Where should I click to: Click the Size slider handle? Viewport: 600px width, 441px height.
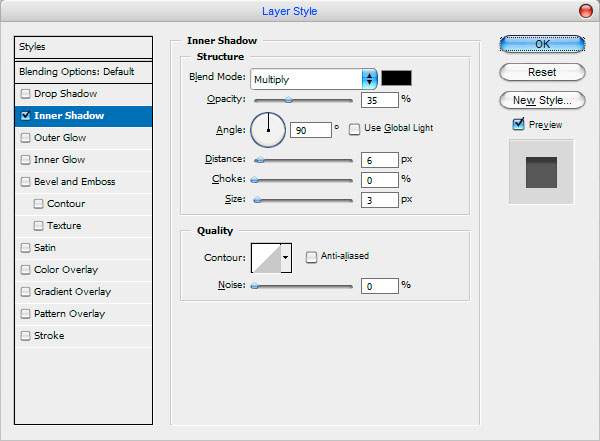(258, 200)
